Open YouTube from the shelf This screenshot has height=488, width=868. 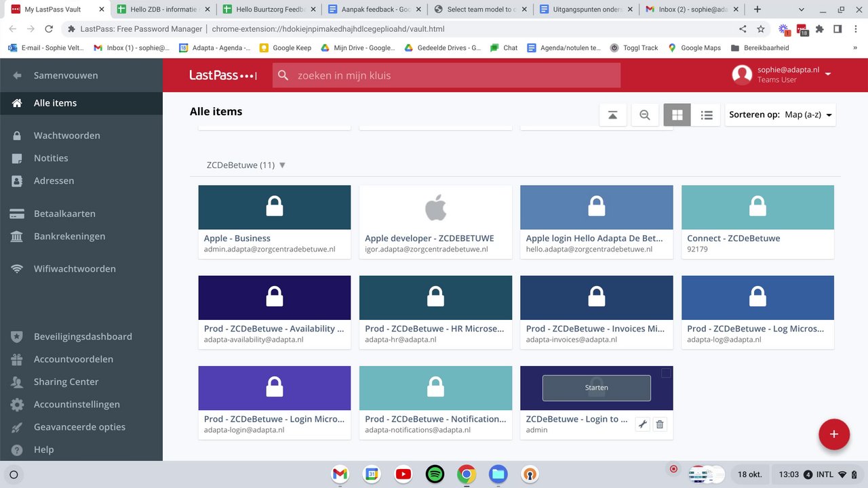(x=403, y=474)
